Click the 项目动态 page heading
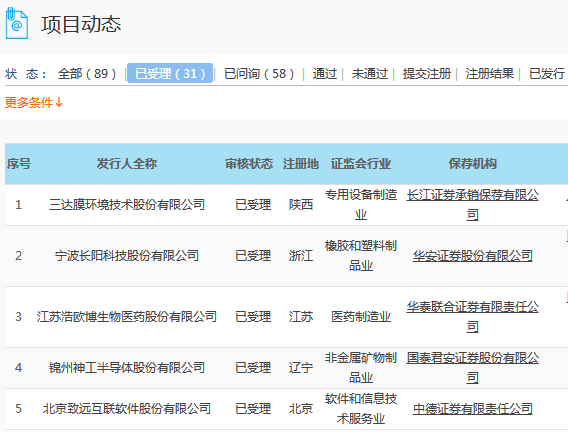 (x=81, y=25)
